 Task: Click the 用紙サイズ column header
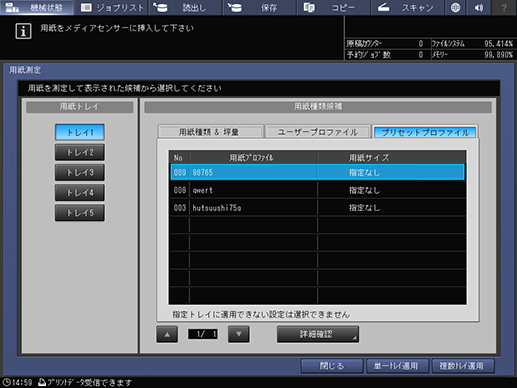tap(391, 158)
